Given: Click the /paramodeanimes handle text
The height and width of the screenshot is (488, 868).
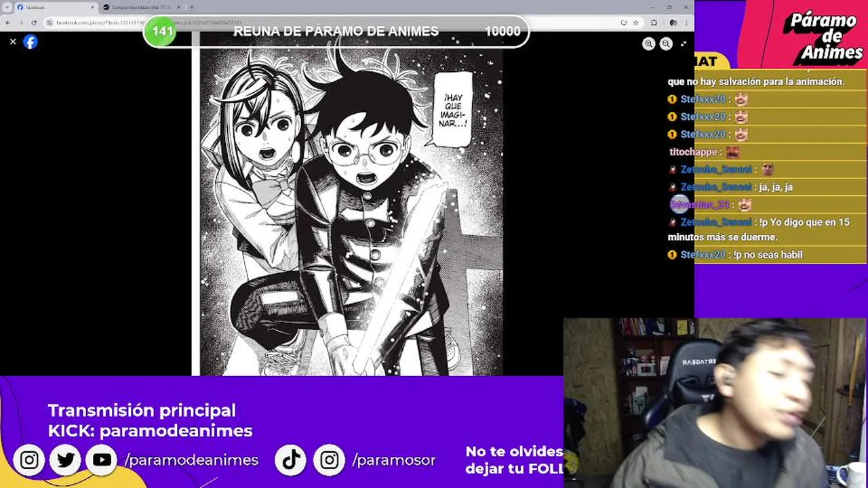Looking at the screenshot, I should tap(191, 460).
